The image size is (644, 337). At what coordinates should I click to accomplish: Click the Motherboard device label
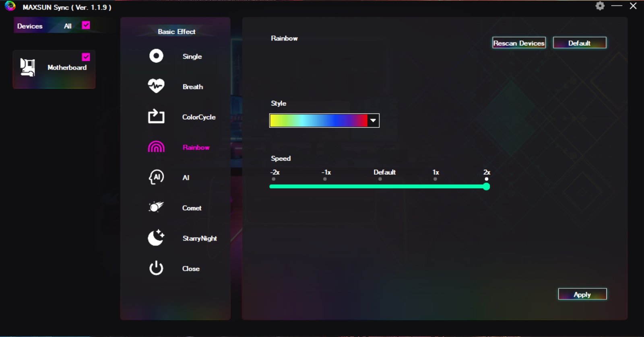pyautogui.click(x=67, y=67)
